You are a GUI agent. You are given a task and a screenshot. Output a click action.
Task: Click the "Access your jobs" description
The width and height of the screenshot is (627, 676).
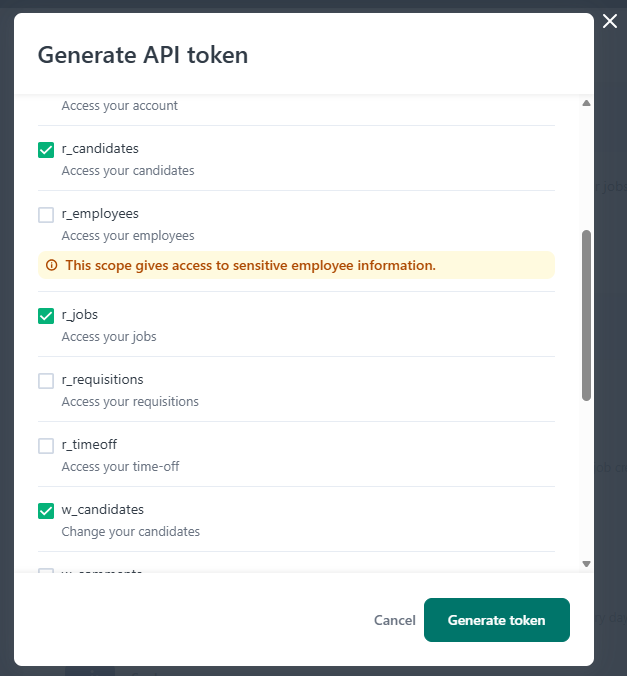(109, 337)
